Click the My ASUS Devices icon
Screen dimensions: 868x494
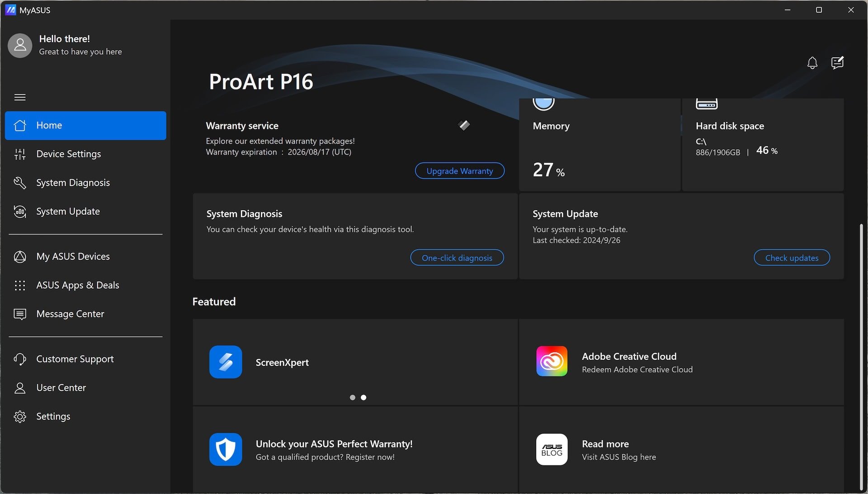point(20,257)
